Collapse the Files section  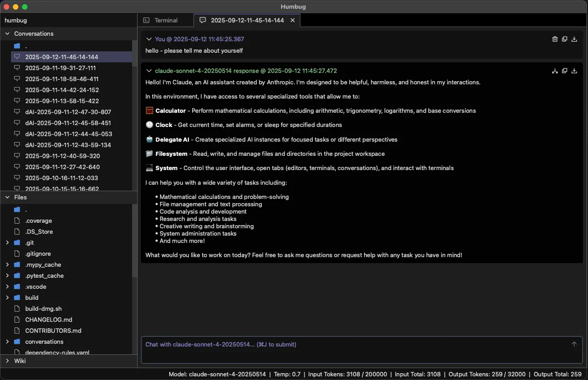[7, 197]
